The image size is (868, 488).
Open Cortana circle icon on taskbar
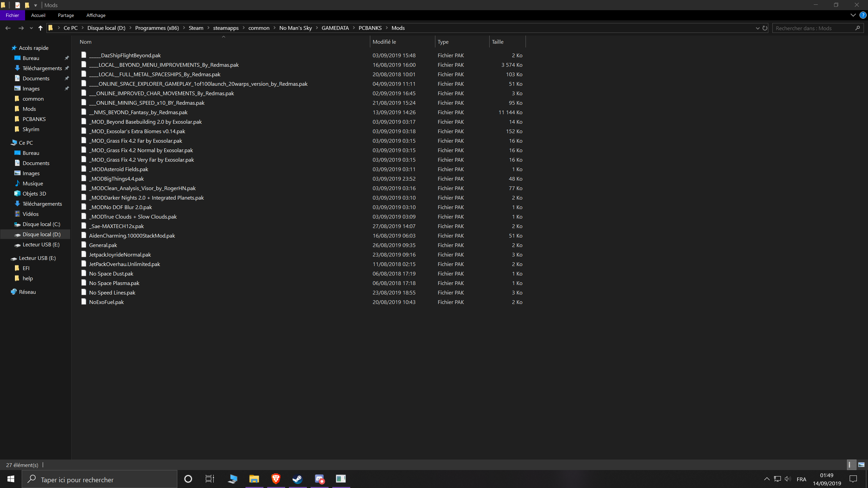(x=188, y=479)
